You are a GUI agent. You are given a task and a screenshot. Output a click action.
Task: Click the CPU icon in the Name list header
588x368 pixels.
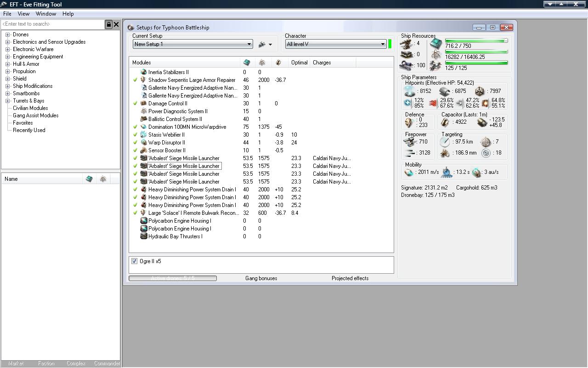coord(89,179)
